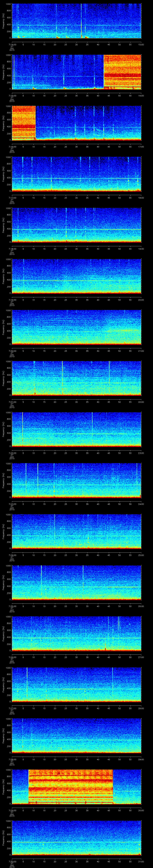Click the 29:00 end time label
The width and height of the screenshot is (153, 868).
(x=141, y=759)
